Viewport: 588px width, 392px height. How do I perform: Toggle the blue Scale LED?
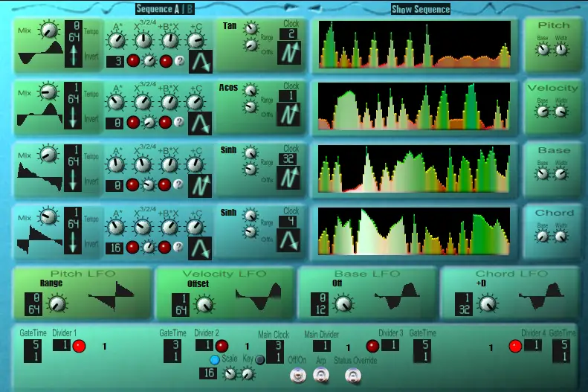click(215, 360)
